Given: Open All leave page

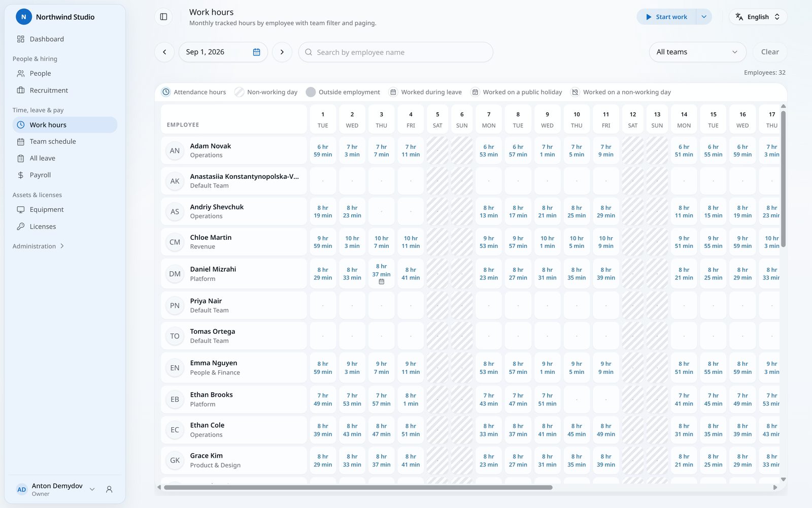Looking at the screenshot, I should 65,158.
